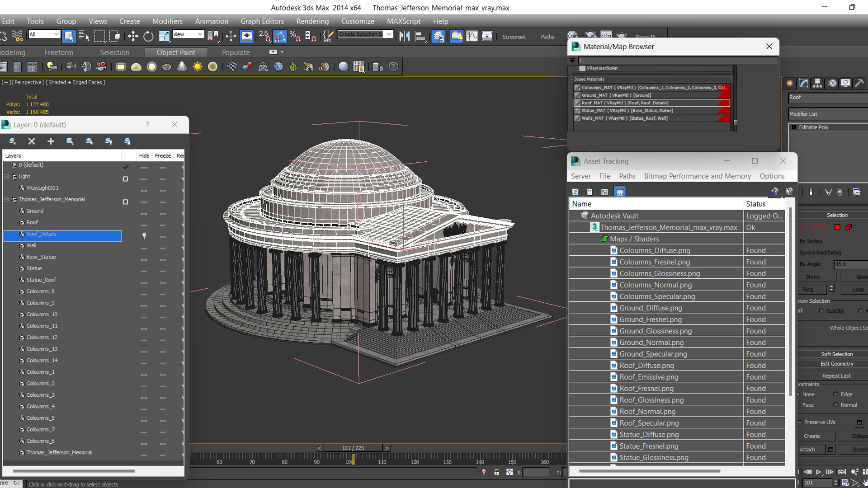Select the Edge constraint radio button

coord(835,394)
